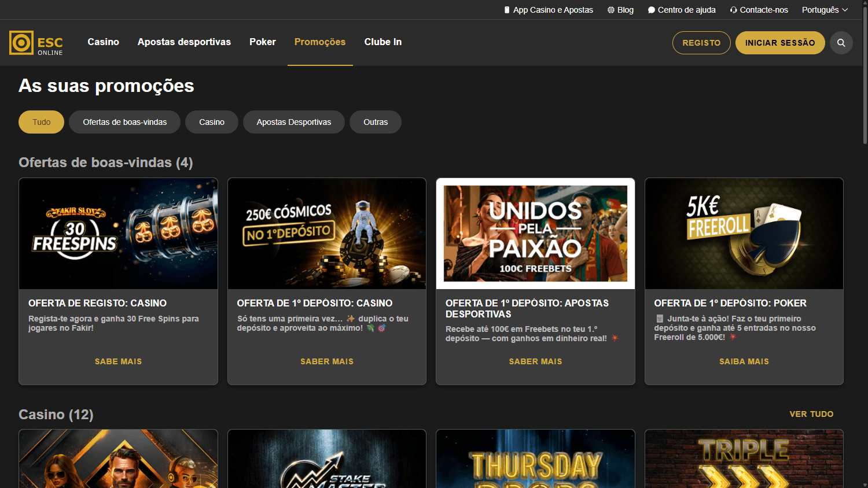This screenshot has height=488, width=868.
Task: Click the Ofertas de boas-vindas (4) heading
Action: [x=106, y=162]
